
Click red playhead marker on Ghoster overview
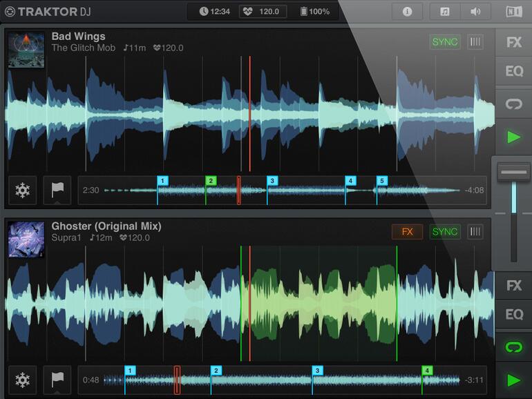tap(177, 380)
